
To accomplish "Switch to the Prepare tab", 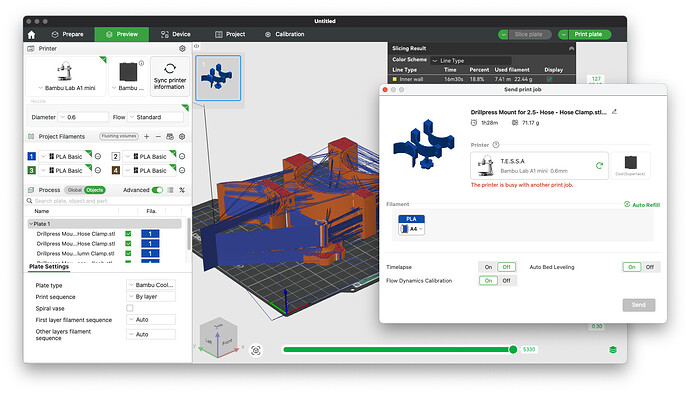I will (x=67, y=34).
